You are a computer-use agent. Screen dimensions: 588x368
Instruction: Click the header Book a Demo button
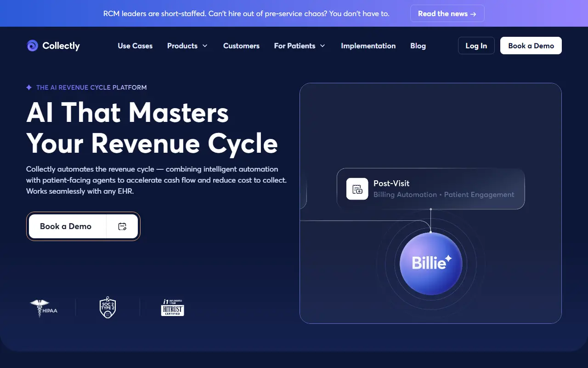coord(531,46)
